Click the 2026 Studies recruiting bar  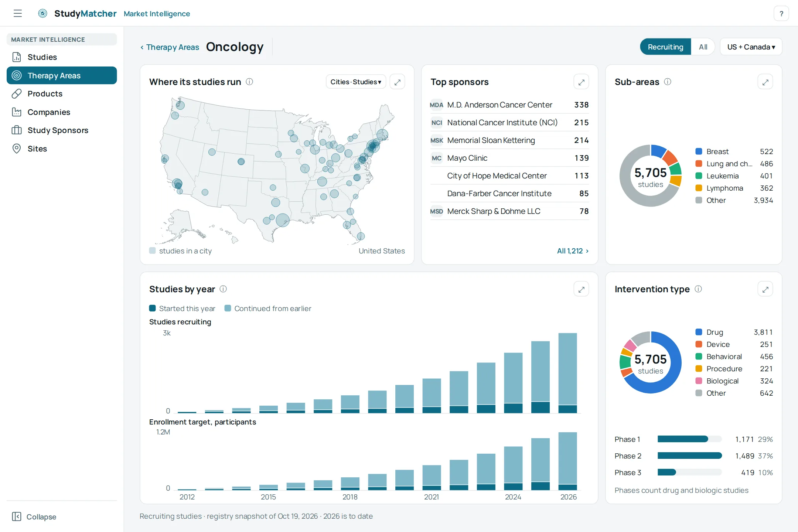(x=567, y=373)
